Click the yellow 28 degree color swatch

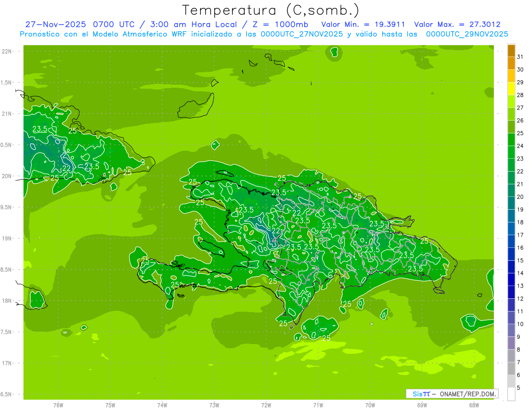coord(511,89)
